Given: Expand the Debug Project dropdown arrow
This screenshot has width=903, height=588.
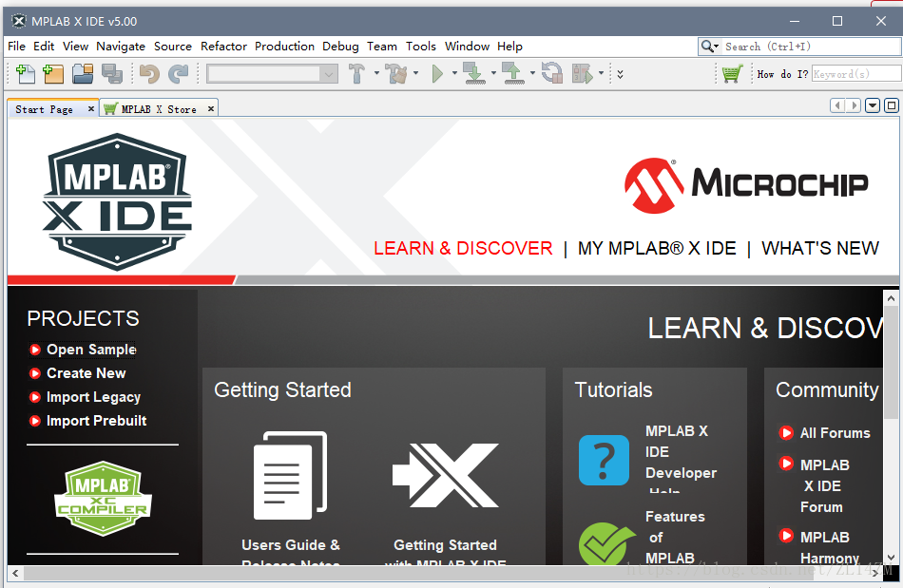Looking at the screenshot, I should click(x=602, y=73).
